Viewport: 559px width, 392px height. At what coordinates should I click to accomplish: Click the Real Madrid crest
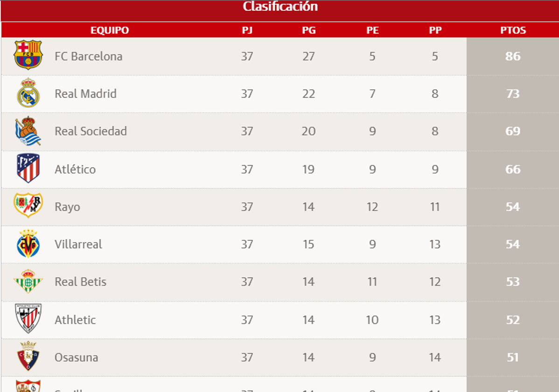pyautogui.click(x=28, y=93)
